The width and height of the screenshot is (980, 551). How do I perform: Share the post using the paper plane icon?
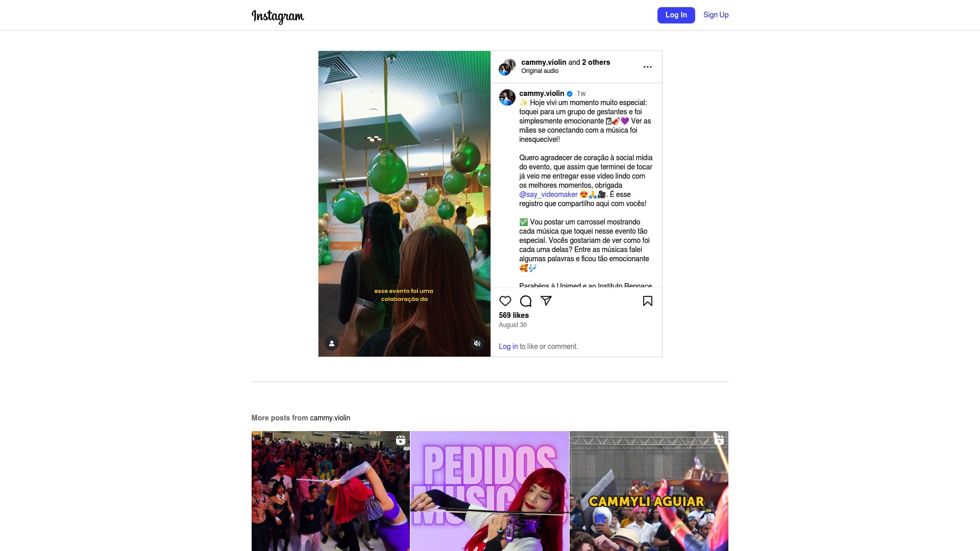[546, 301]
